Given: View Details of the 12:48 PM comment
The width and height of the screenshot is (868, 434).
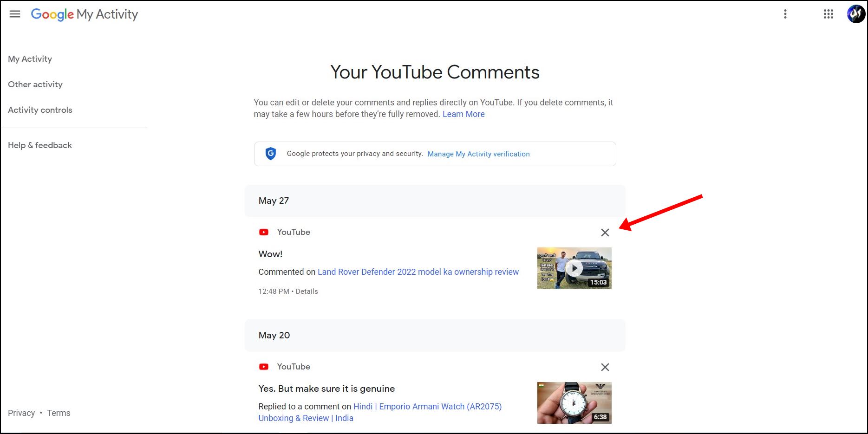Looking at the screenshot, I should [x=307, y=291].
